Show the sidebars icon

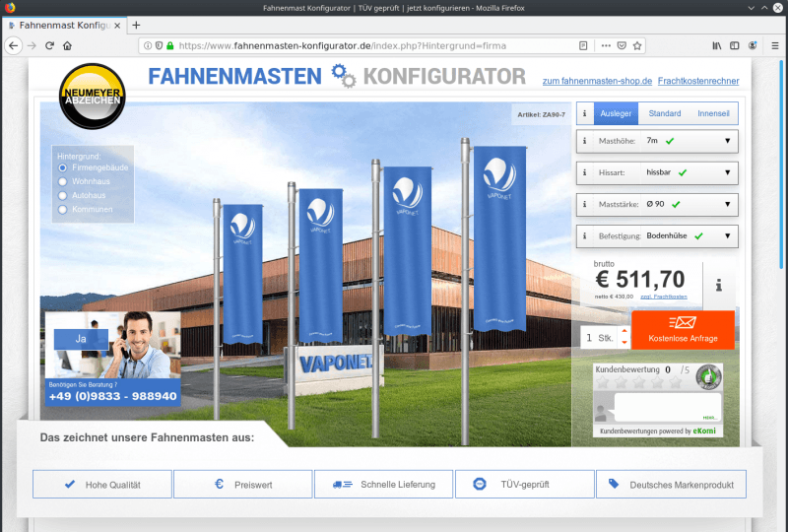(x=734, y=45)
